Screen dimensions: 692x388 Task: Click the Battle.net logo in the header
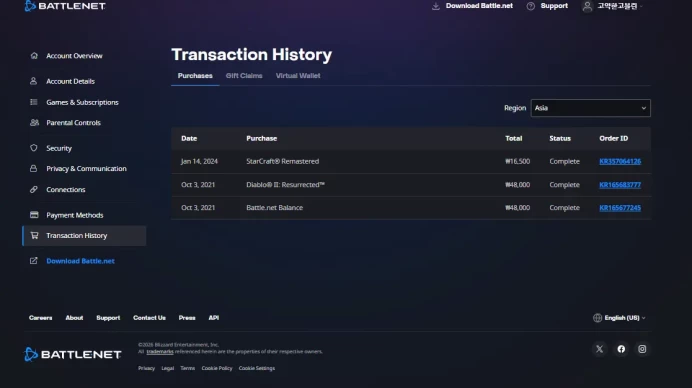(65, 6)
